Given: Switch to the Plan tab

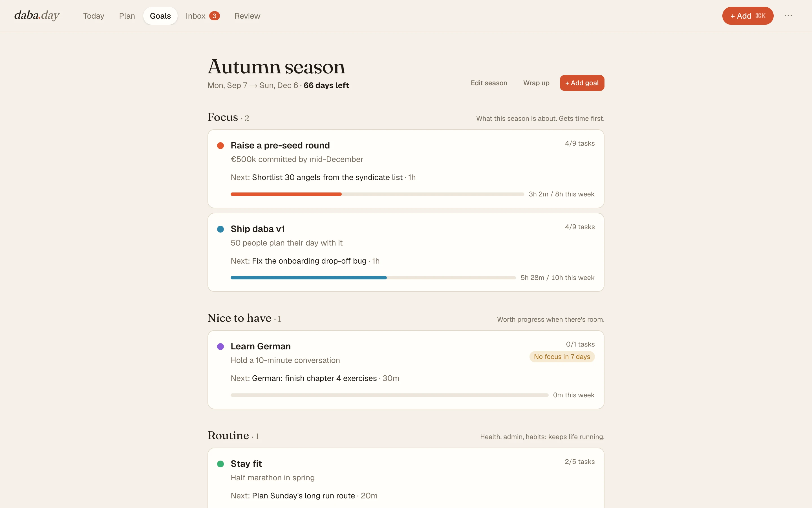Looking at the screenshot, I should click(x=127, y=16).
